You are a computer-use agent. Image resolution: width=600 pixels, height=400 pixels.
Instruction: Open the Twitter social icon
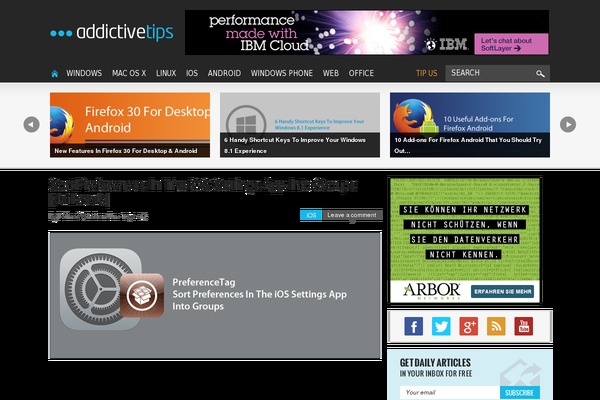[x=441, y=326]
